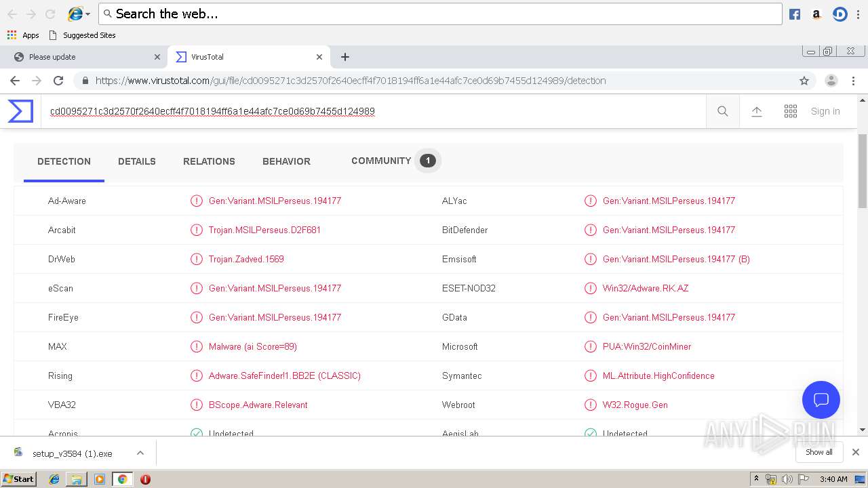Click the BitDefender engine name

465,230
